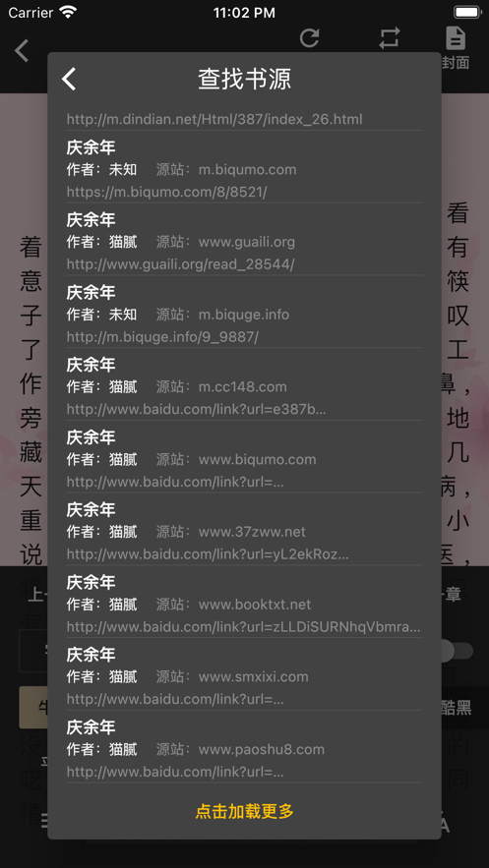
Task: Select the m.biqumo.com source entry
Action: point(244,168)
